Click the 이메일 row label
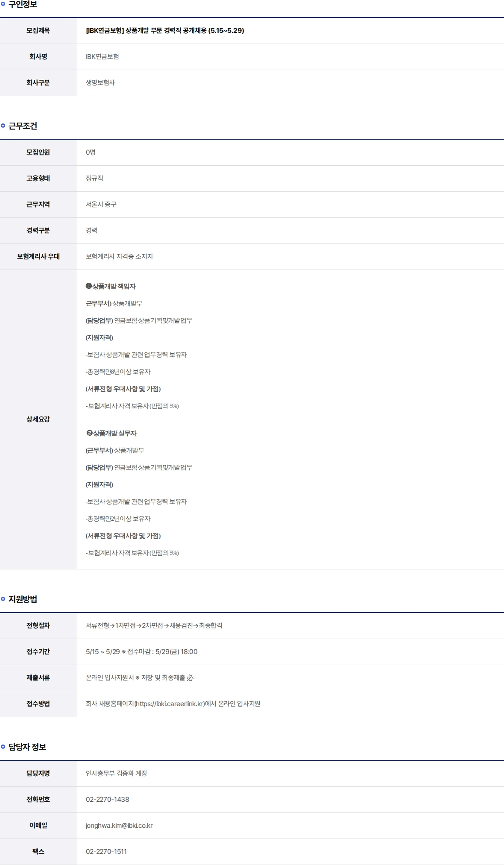 38,826
